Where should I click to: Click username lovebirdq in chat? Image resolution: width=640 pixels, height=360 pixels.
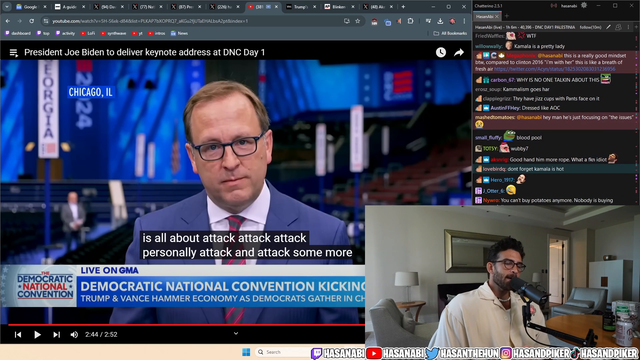[x=495, y=169]
